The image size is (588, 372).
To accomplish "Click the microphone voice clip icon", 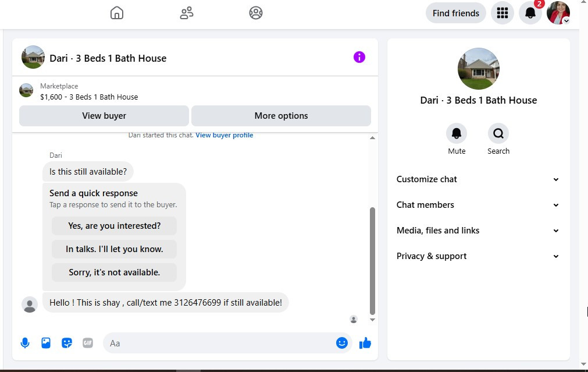I will 25,343.
